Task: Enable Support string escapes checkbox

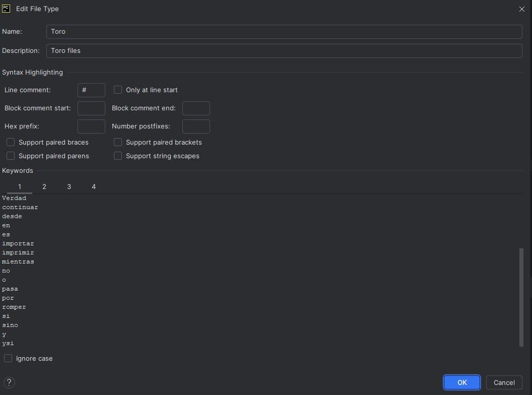Action: 118,156
